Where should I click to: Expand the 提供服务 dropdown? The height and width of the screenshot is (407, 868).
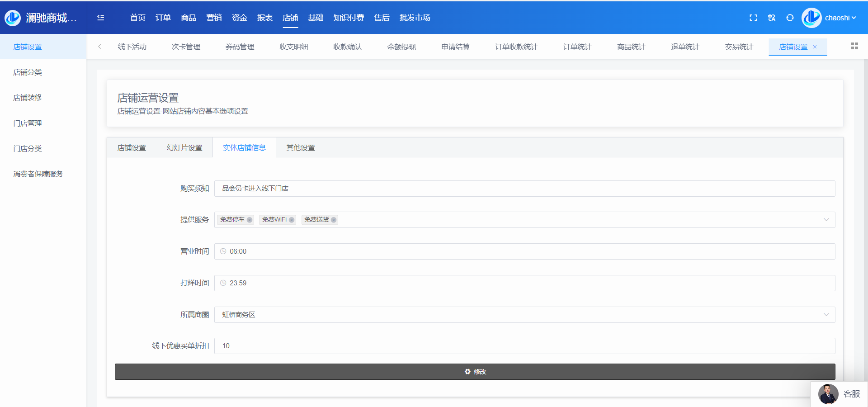point(826,220)
